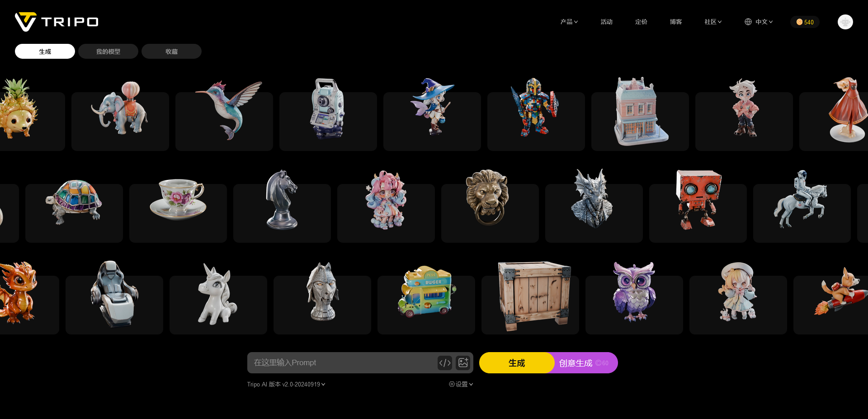Open the code prompt icon in input box
The height and width of the screenshot is (419, 868).
445,363
